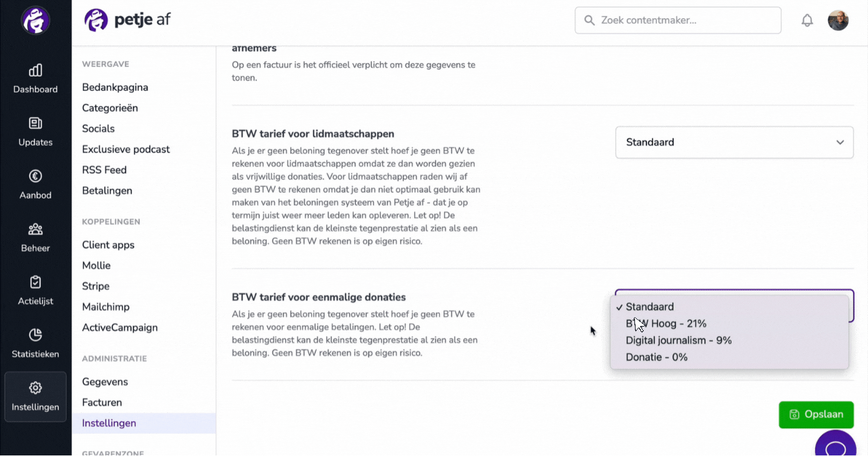The height and width of the screenshot is (456, 868).
Task: Open Beheer people icon
Action: pyautogui.click(x=36, y=229)
